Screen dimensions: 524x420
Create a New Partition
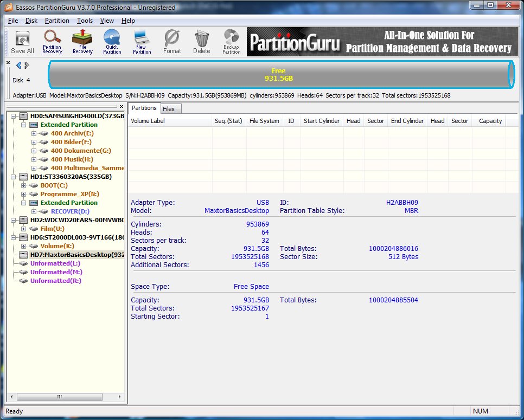point(142,42)
